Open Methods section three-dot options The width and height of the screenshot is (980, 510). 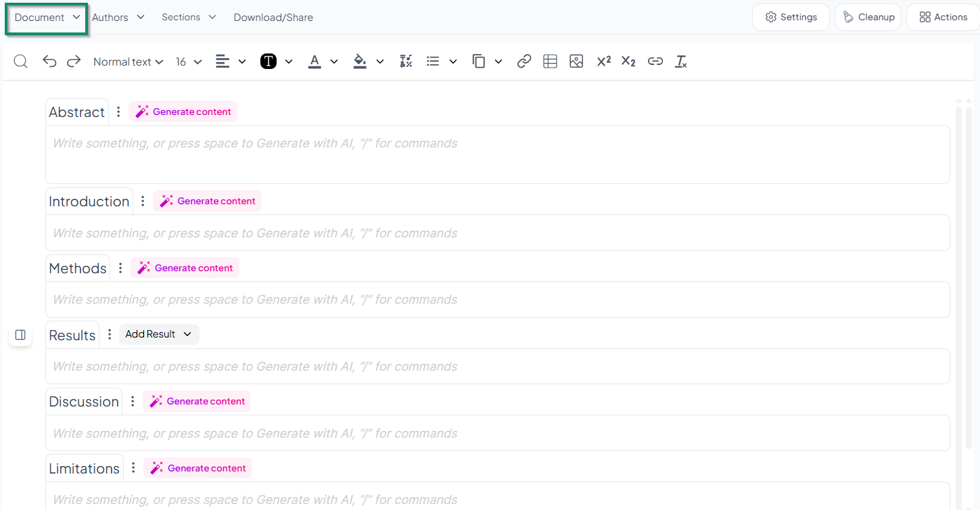coord(120,269)
